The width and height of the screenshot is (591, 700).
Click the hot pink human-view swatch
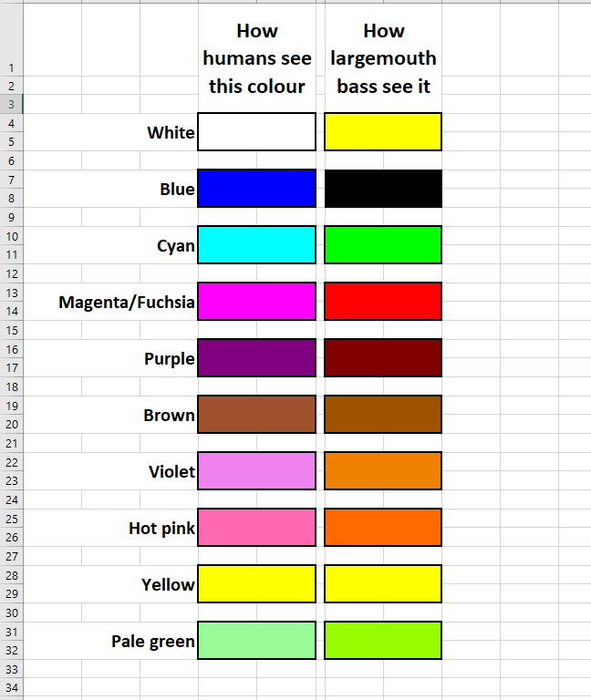point(256,527)
